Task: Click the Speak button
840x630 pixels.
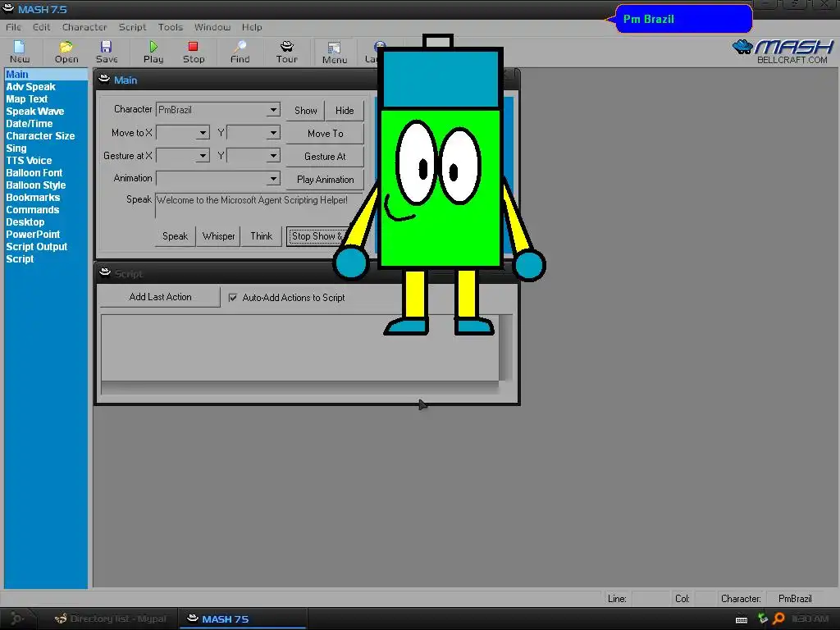Action: click(x=176, y=236)
